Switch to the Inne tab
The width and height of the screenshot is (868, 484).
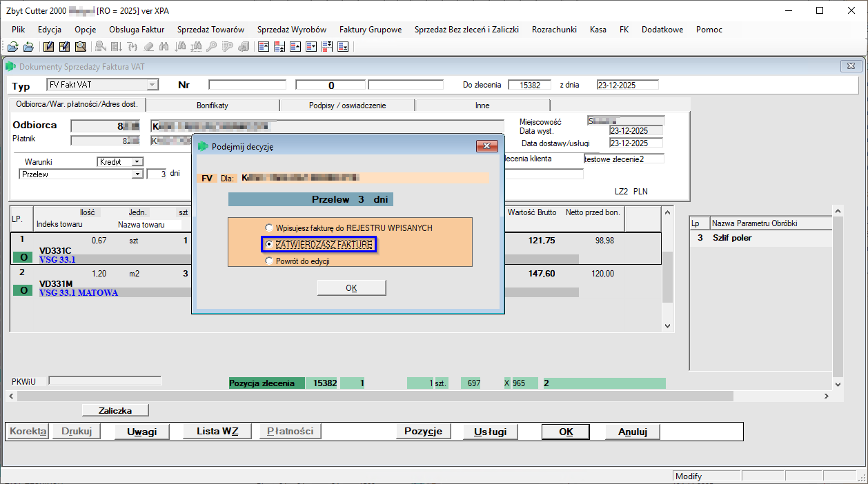[x=482, y=105]
